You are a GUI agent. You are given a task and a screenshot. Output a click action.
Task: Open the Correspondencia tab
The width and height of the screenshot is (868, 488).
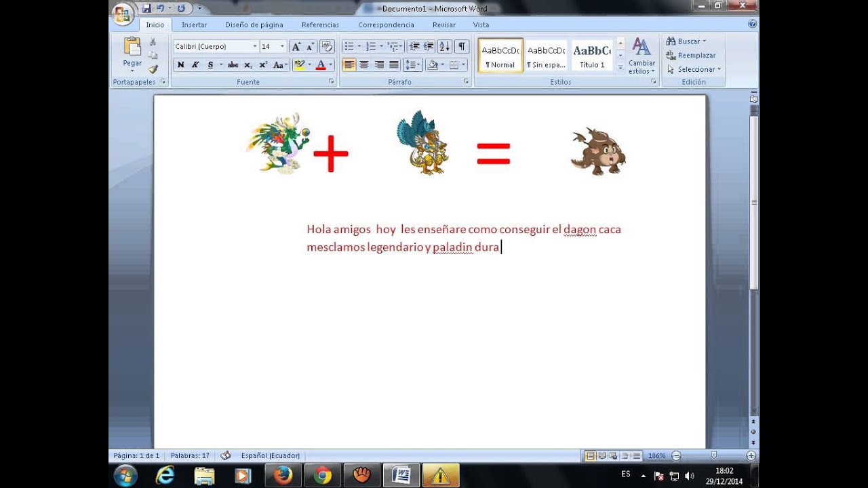(386, 24)
